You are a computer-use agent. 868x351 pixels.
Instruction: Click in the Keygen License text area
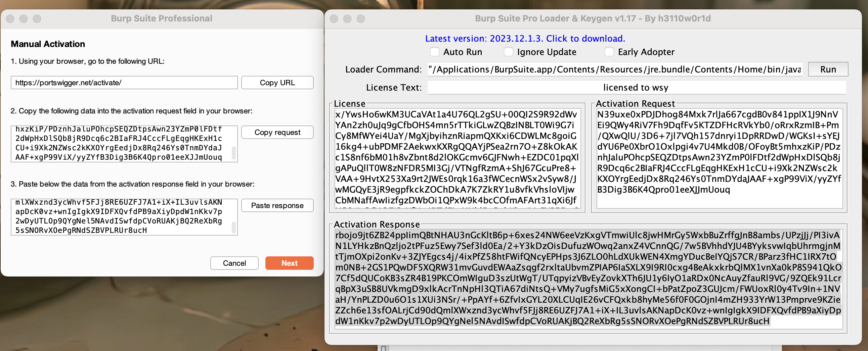click(x=457, y=158)
